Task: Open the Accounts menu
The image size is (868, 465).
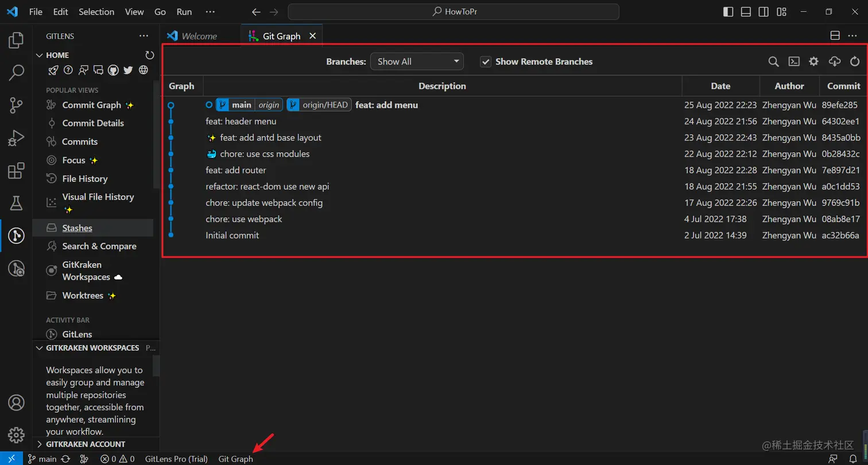Action: (16, 402)
